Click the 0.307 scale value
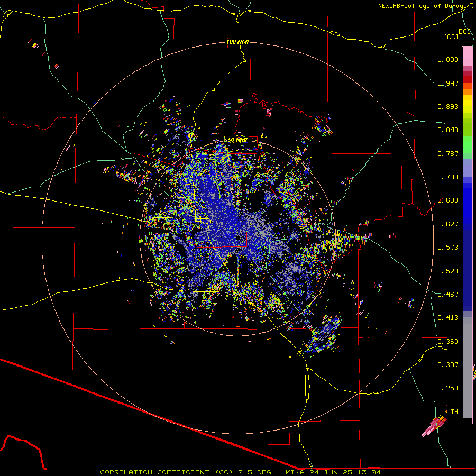Image resolution: width=476 pixels, height=476 pixels. click(448, 365)
